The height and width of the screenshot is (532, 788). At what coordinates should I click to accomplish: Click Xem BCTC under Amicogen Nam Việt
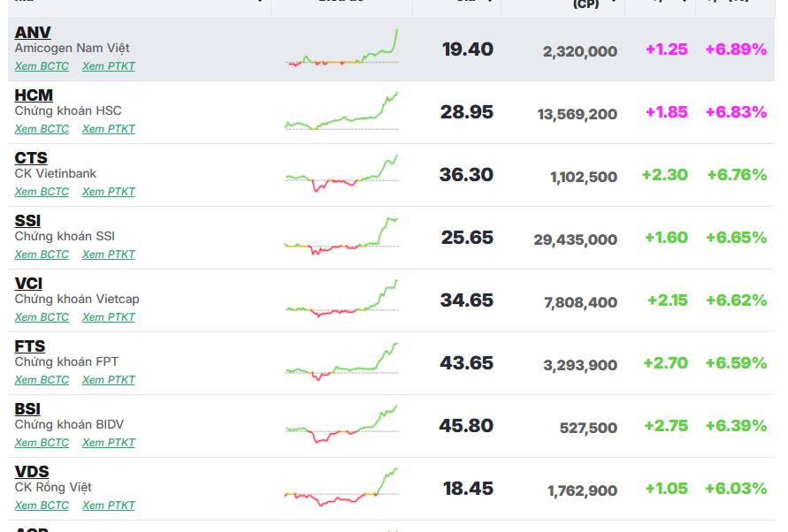(42, 66)
